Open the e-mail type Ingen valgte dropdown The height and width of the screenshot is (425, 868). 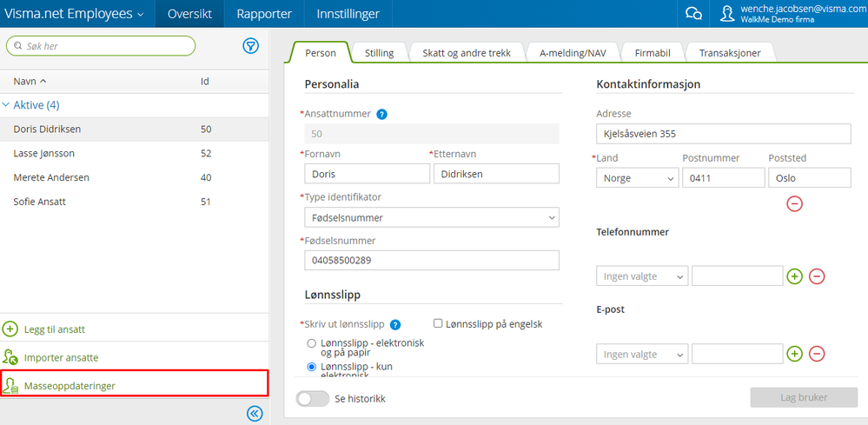coord(642,354)
